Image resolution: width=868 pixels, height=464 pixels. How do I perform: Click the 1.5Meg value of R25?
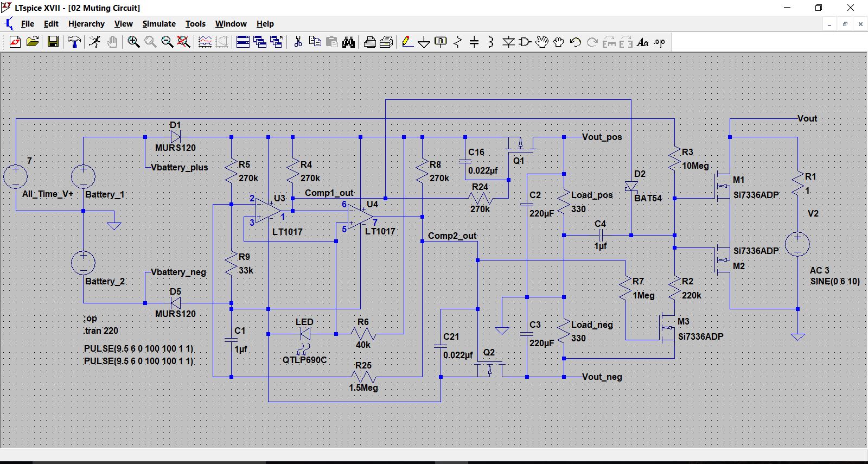[363, 387]
